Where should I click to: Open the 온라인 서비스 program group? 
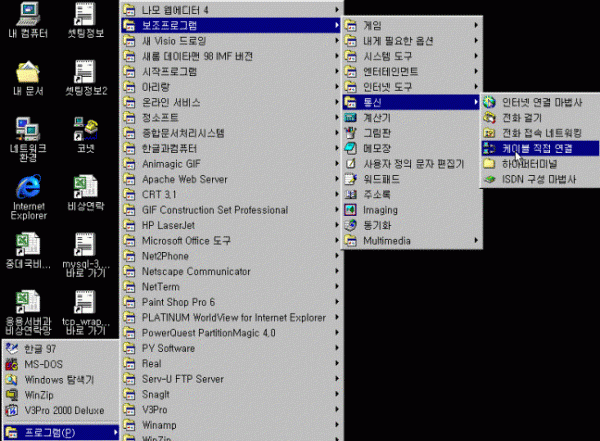pos(231,102)
